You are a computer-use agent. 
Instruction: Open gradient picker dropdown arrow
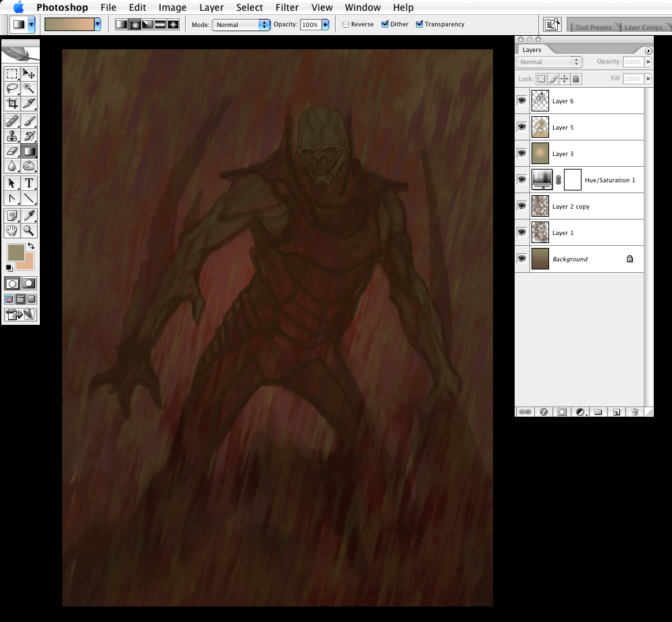(98, 24)
